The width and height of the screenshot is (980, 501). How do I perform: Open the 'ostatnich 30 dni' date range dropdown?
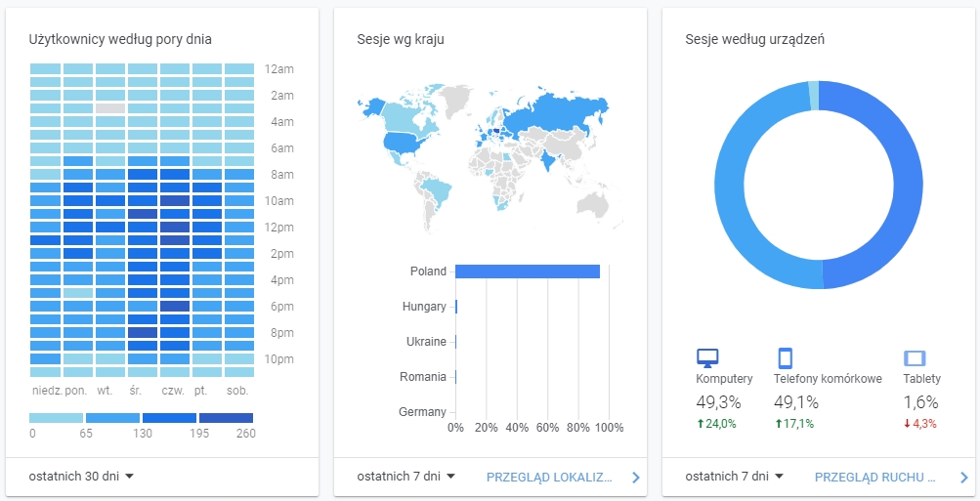pyautogui.click(x=81, y=477)
